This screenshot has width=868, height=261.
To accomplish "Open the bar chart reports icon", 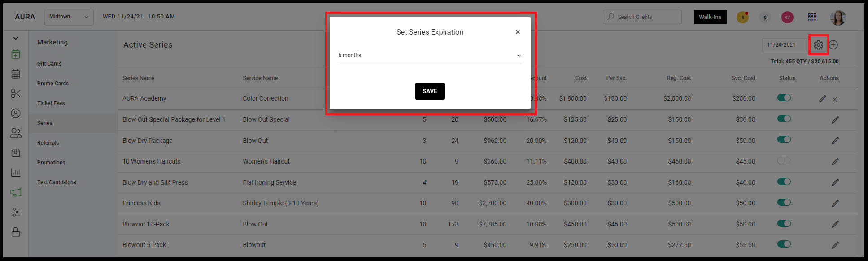I will (x=16, y=173).
